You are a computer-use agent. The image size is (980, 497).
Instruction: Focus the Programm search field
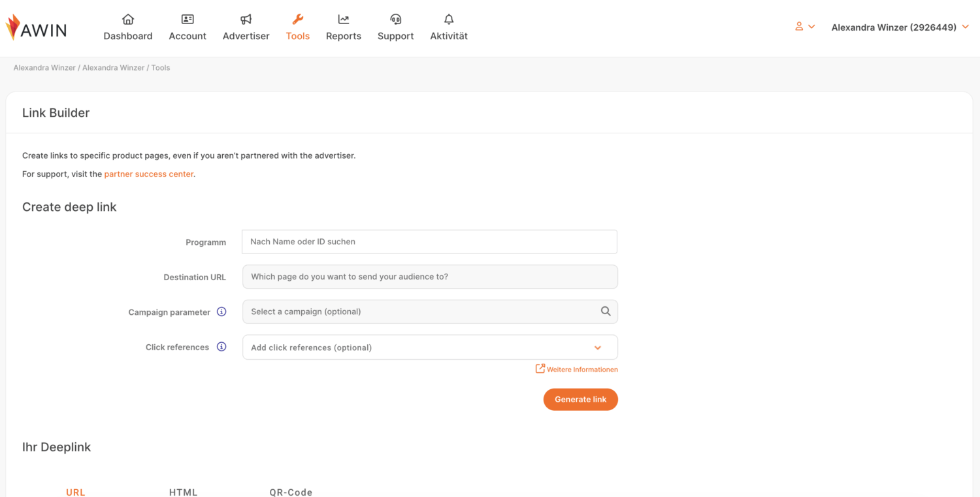(x=429, y=242)
